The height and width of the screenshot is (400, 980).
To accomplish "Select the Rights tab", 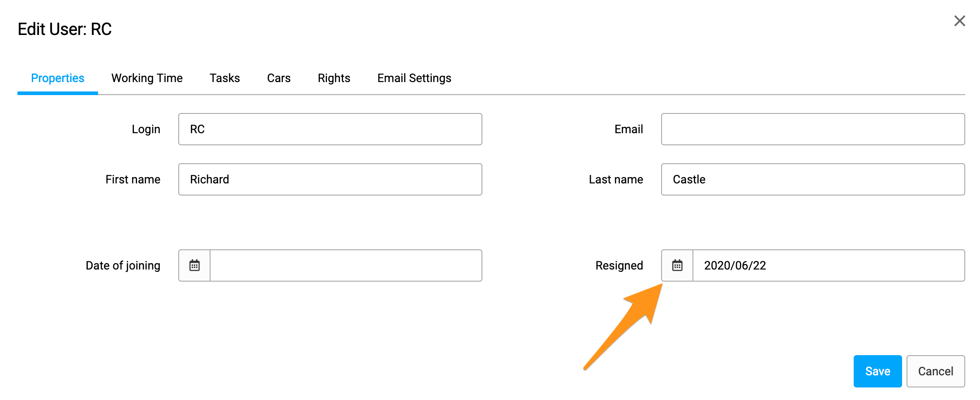I will [334, 78].
